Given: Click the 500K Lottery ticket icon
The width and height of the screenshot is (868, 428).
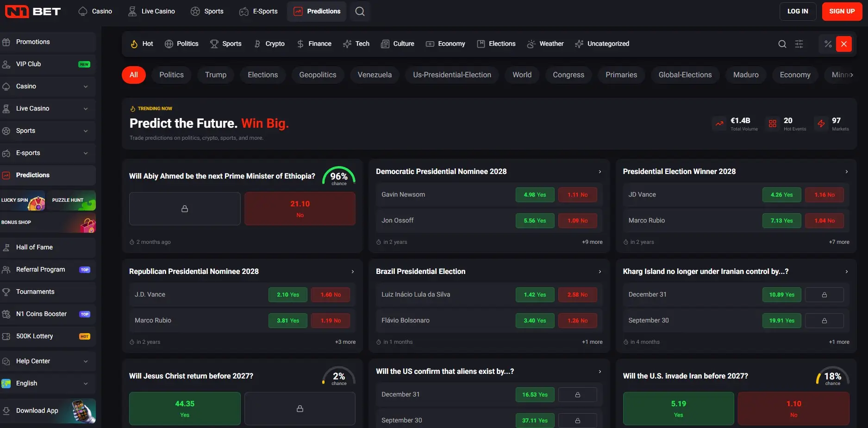Looking at the screenshot, I should [6, 336].
